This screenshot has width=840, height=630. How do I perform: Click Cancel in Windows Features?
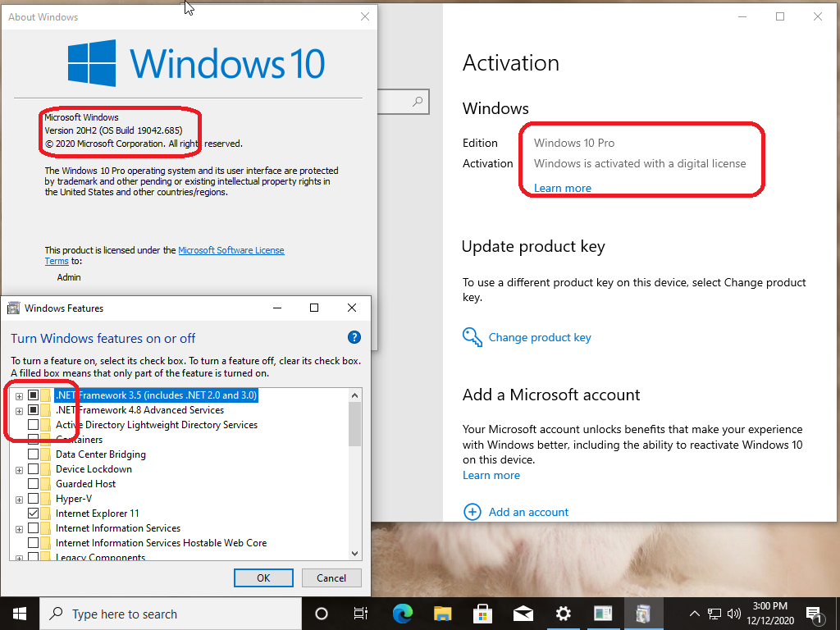[331, 578]
